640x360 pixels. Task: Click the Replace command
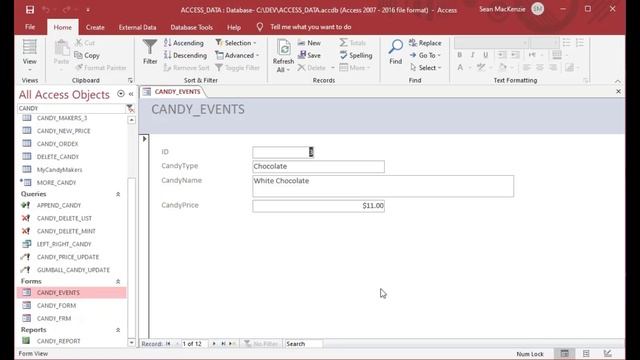(x=425, y=43)
